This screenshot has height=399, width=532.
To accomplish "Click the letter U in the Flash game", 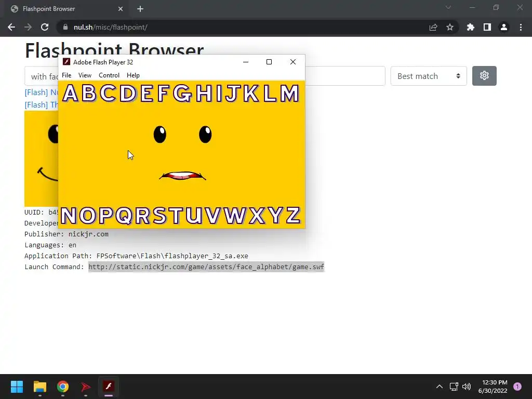I will coord(194,216).
